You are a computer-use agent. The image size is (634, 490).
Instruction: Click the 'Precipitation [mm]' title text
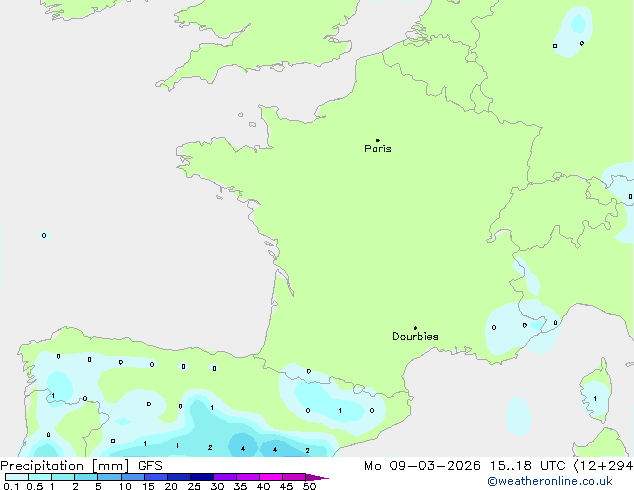tap(65, 466)
